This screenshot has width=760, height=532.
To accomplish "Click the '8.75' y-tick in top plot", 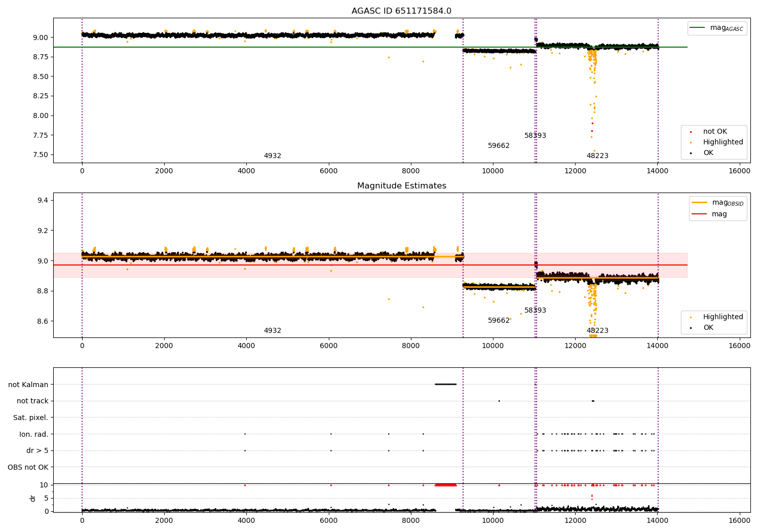I will tap(42, 57).
